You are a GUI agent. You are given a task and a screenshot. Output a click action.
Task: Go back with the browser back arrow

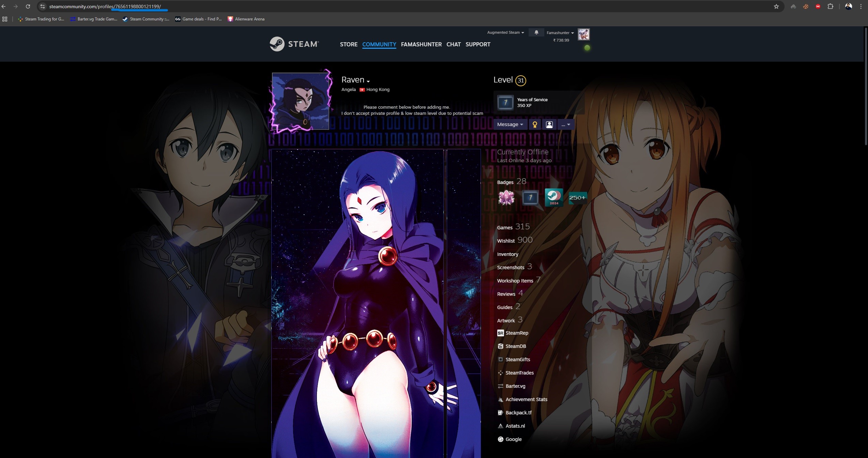point(4,6)
